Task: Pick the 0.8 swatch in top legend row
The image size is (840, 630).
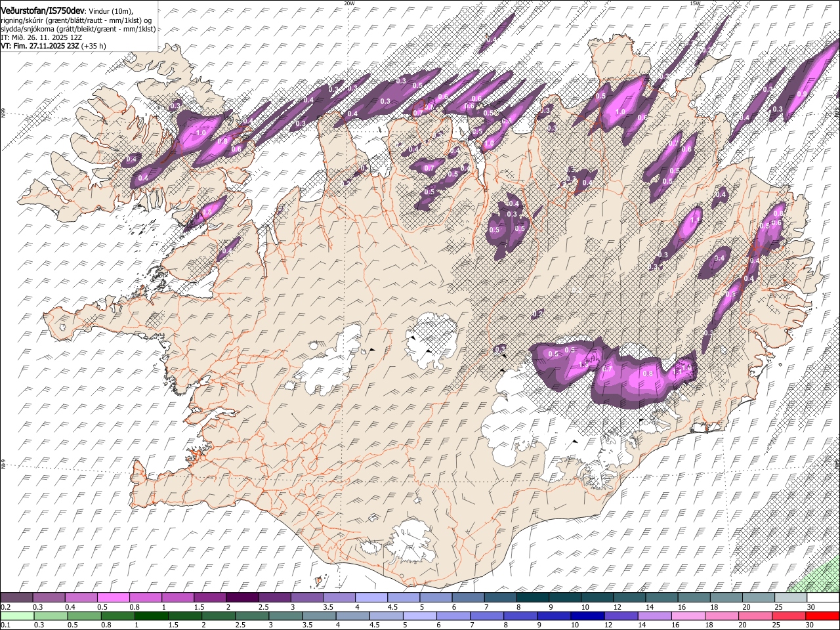Action: pos(145,598)
